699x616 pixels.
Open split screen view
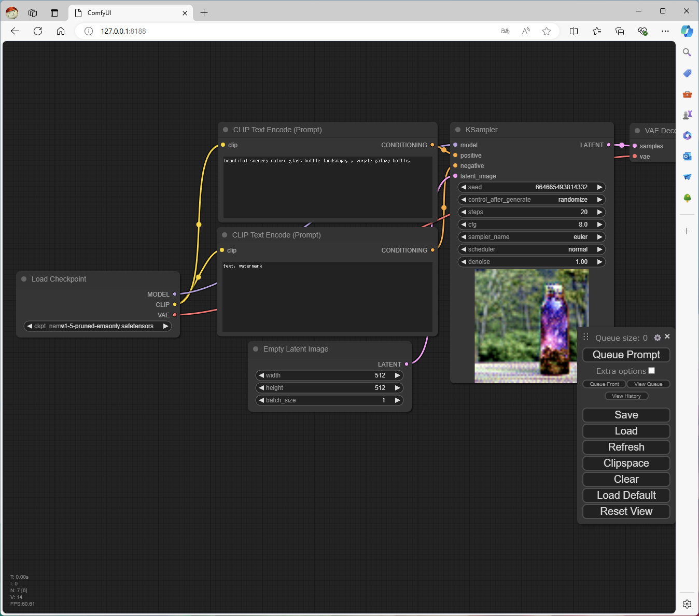574,31
